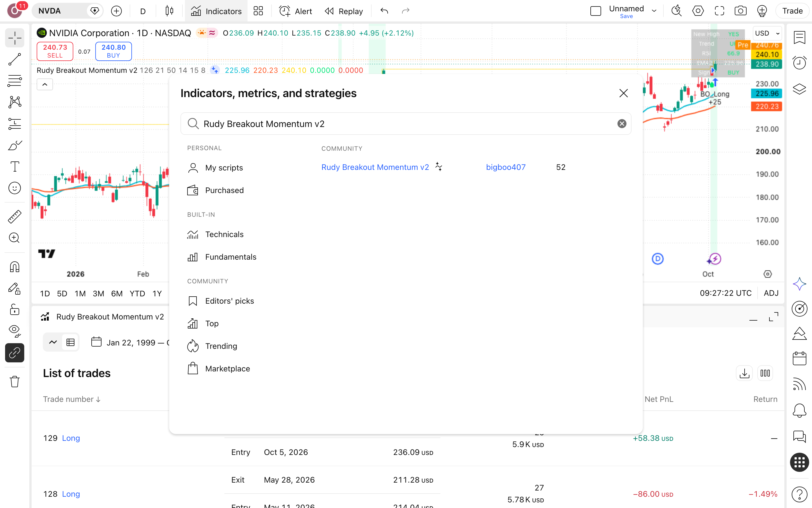The width and height of the screenshot is (812, 508).
Task: Open the calendar icon in right sidebar
Action: click(x=799, y=358)
